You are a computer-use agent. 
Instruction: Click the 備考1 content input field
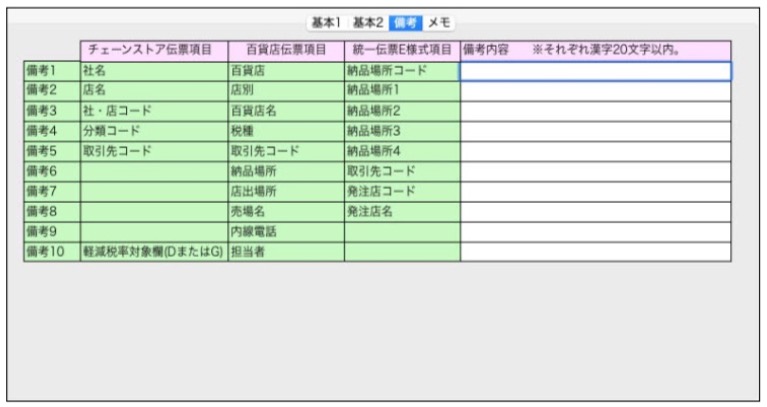coord(595,71)
